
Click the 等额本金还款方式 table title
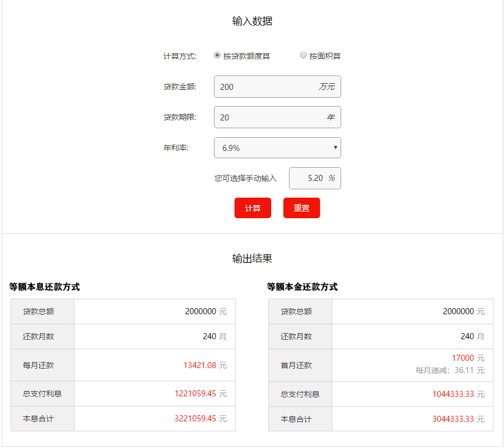click(302, 287)
